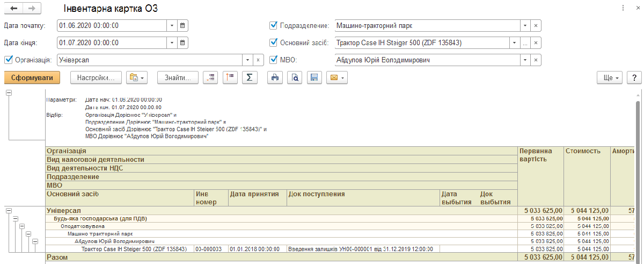This screenshot has height=264, width=644.
Task: Open the Дата кінця dropdown arrow
Action: (172, 42)
